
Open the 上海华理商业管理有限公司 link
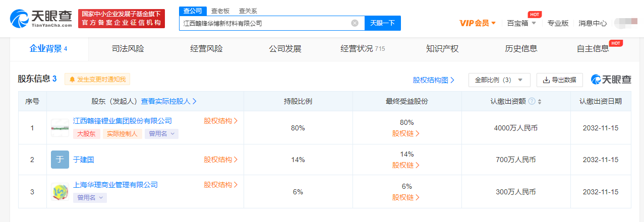point(115,185)
